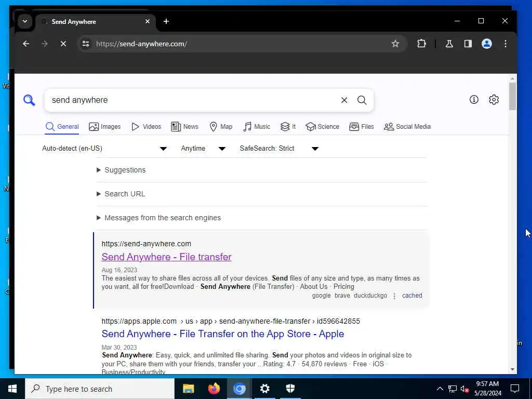Open the tab search dropdown
This screenshot has width=532, height=399.
25,21
